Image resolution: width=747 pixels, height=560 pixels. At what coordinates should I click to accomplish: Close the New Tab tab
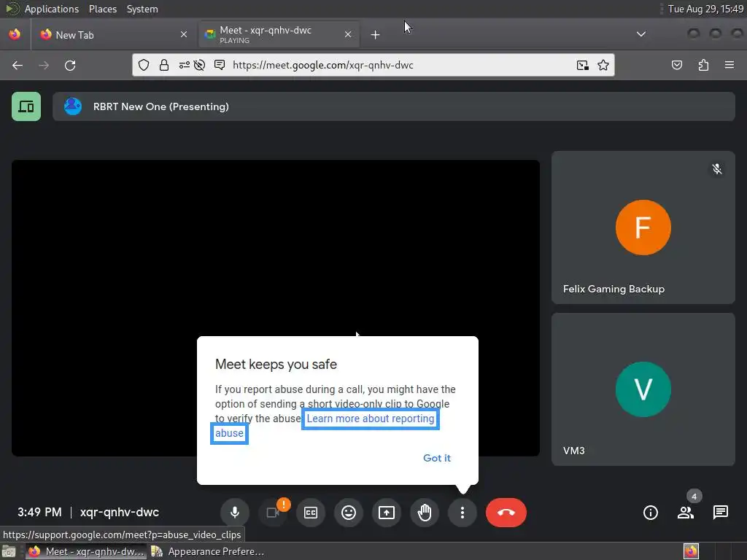[183, 34]
